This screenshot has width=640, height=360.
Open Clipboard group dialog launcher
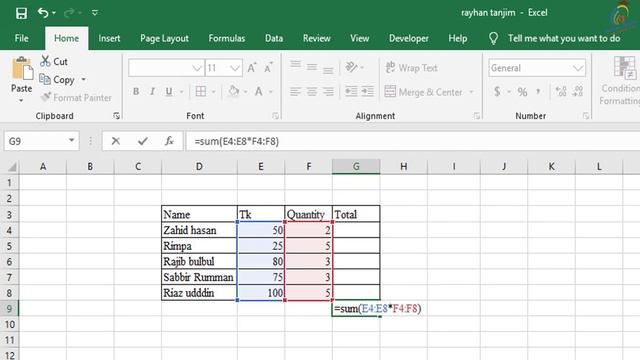coord(116,116)
